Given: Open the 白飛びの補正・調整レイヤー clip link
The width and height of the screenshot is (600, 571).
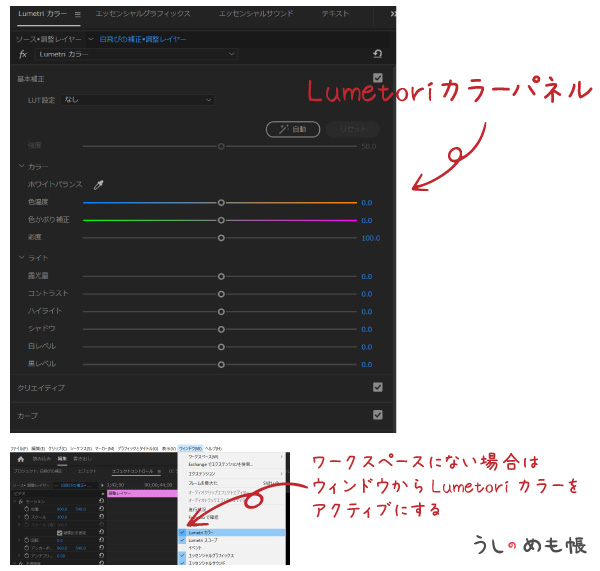Looking at the screenshot, I should 143,39.
